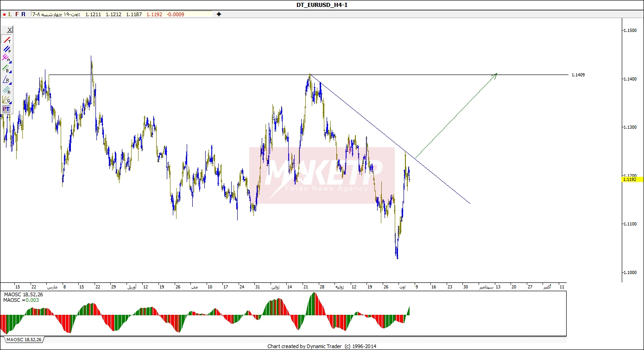Click the dark blue R button in top bar
The width and height of the screenshot is (644, 350).
pyautogui.click(x=24, y=14)
